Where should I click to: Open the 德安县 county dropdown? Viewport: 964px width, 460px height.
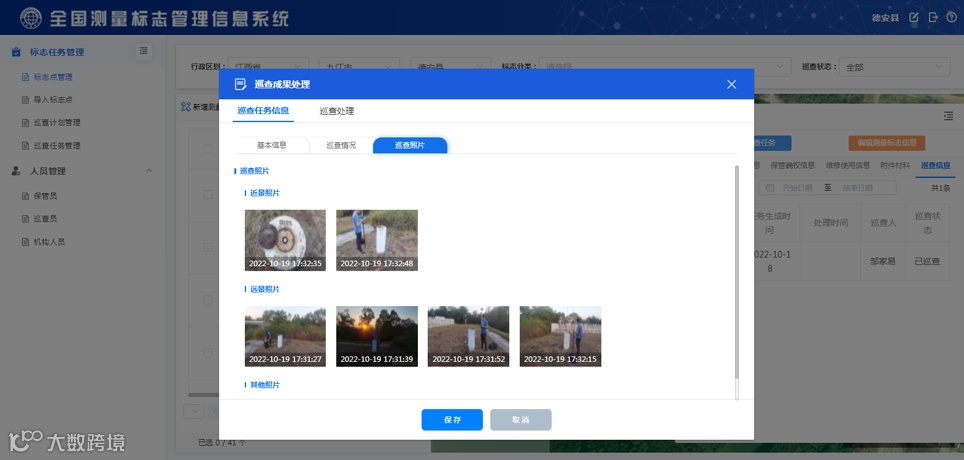(x=451, y=66)
